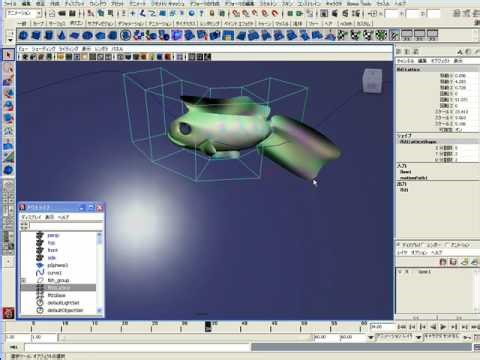Screen dimensions: 480x360
Task: Switch to the デフォメーション shelf tab
Action: tap(131, 23)
